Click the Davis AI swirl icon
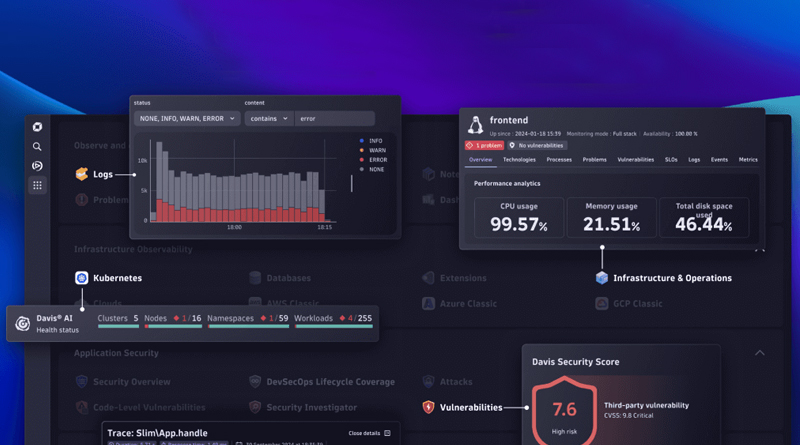This screenshot has height=445, width=800. pyautogui.click(x=22, y=324)
